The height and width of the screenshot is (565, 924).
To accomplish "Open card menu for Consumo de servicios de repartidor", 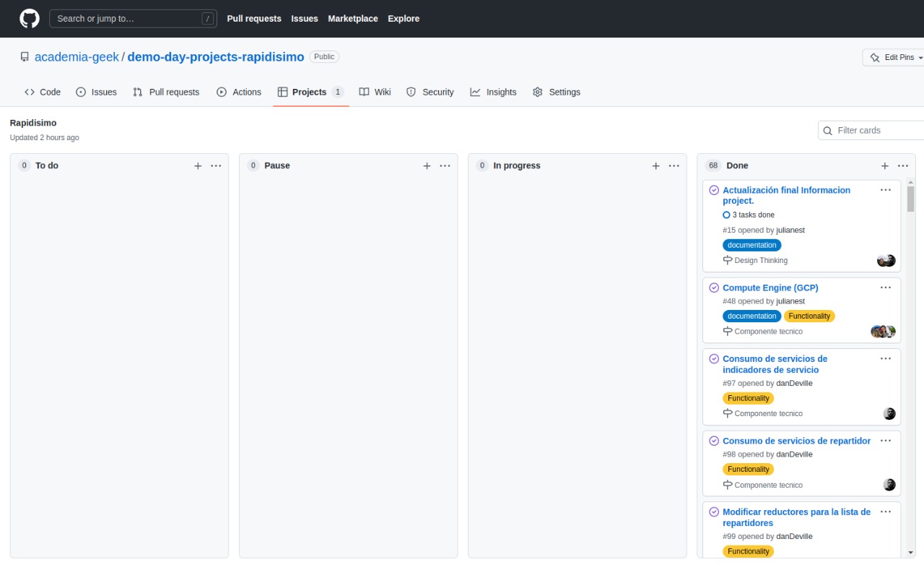I will click(x=886, y=440).
